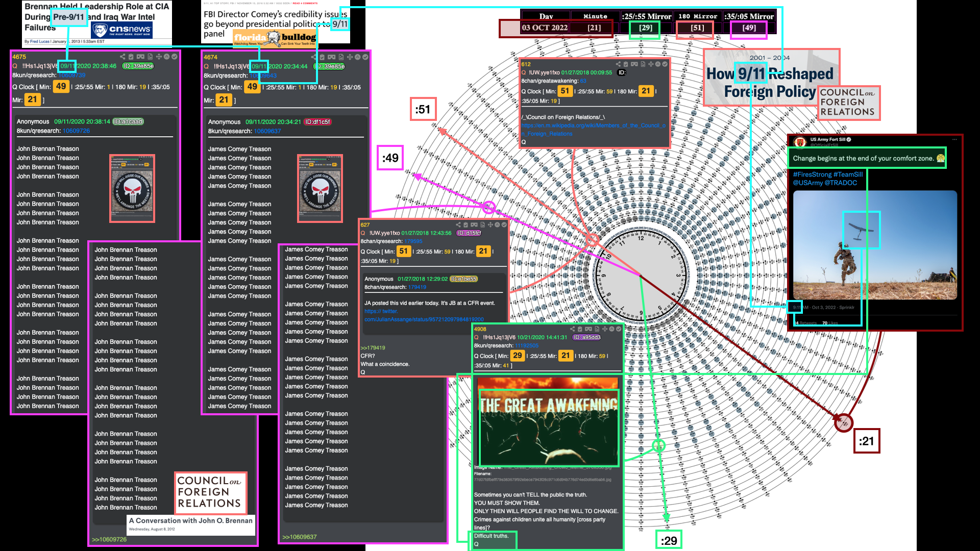
Task: Open the Wikipedia Council on Foreign Relations link
Action: point(593,130)
